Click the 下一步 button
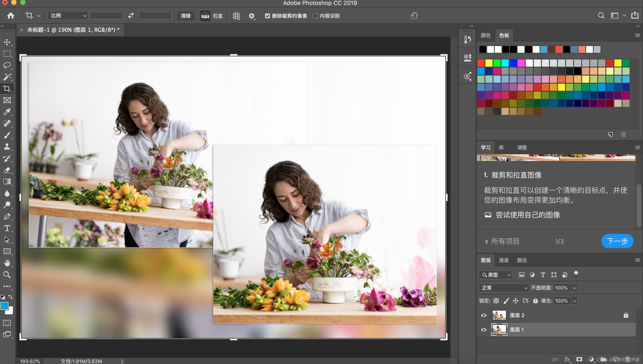The image size is (643, 364). (617, 241)
